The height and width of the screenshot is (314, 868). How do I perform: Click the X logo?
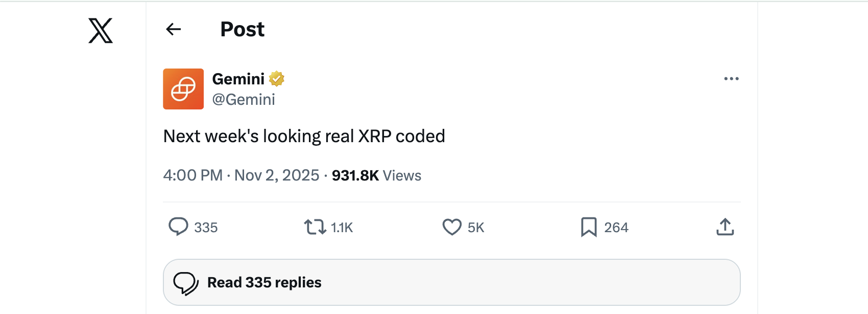pos(101,31)
